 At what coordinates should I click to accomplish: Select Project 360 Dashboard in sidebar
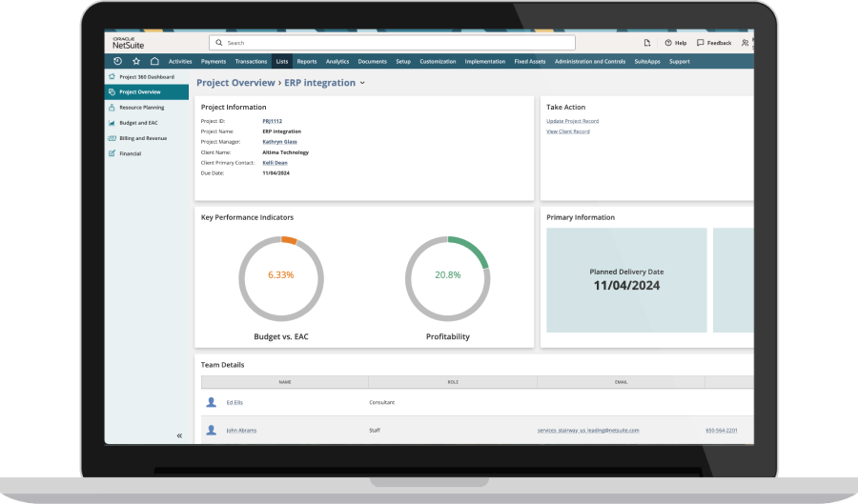click(147, 77)
